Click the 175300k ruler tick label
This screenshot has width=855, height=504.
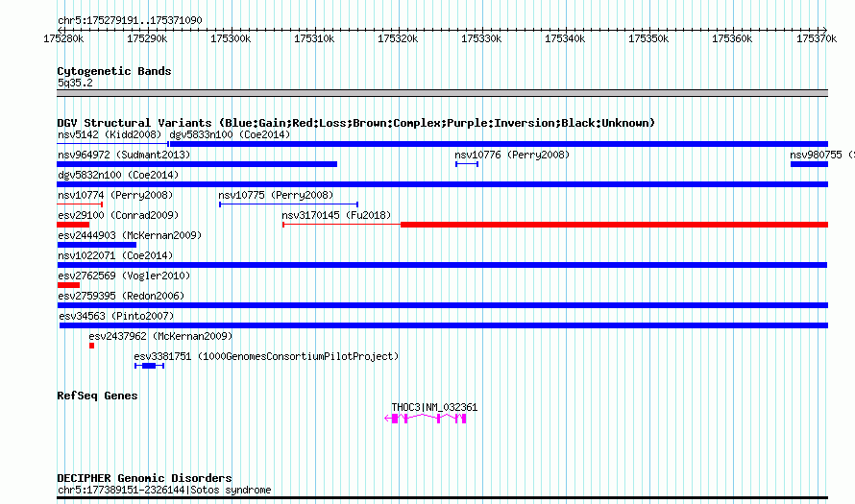[231, 38]
